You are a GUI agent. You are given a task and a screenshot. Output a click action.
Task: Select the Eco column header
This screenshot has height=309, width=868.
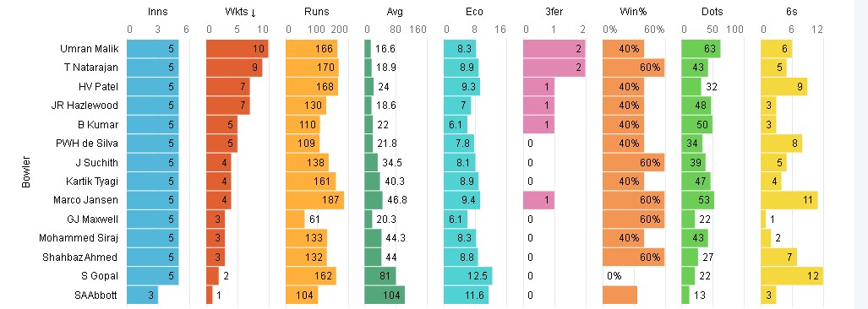(474, 12)
